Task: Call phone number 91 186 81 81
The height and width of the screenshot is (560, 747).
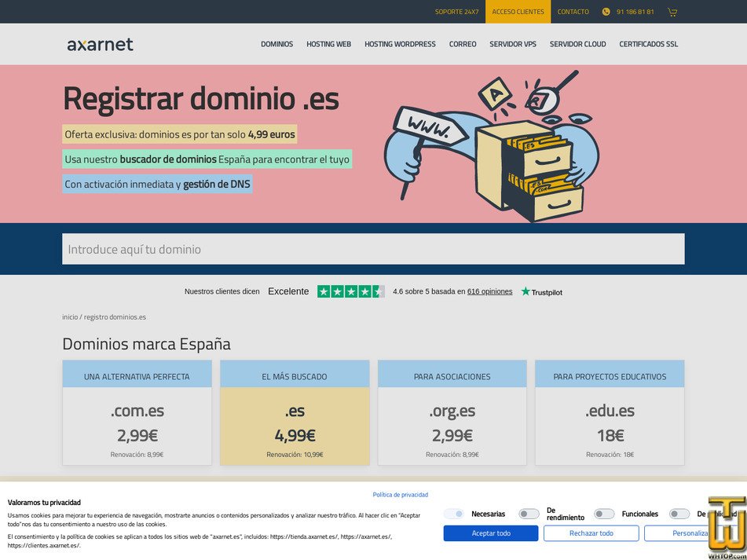Action: coord(635,12)
